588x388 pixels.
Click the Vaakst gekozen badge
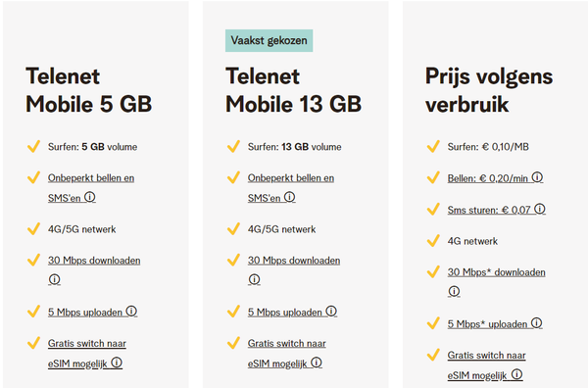[x=269, y=40]
